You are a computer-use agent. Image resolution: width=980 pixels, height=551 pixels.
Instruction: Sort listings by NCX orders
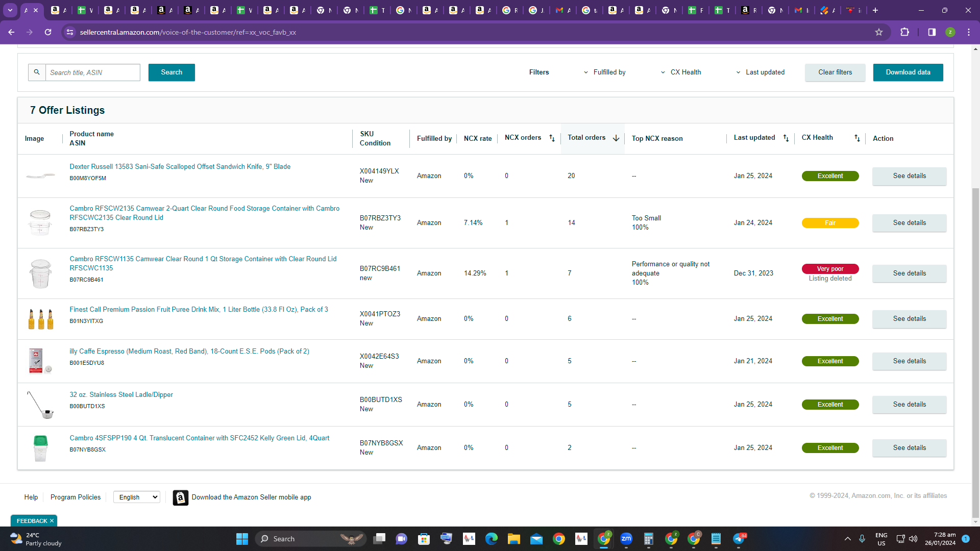point(552,138)
